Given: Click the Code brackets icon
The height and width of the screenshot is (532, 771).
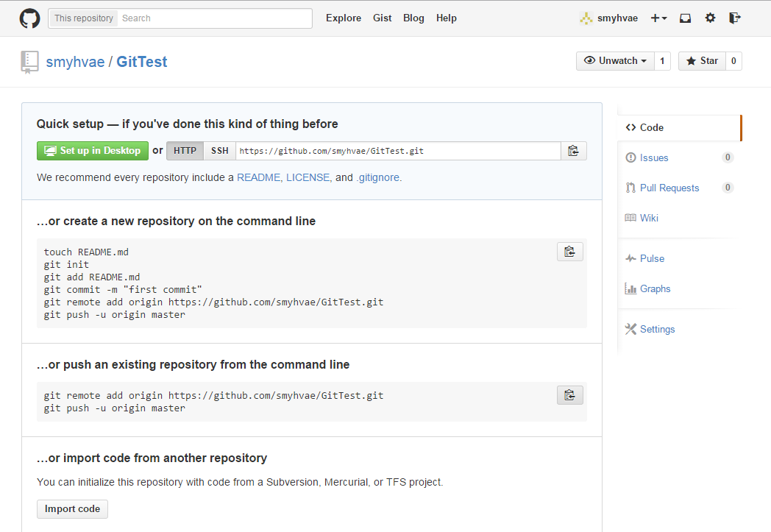Looking at the screenshot, I should click(x=631, y=128).
